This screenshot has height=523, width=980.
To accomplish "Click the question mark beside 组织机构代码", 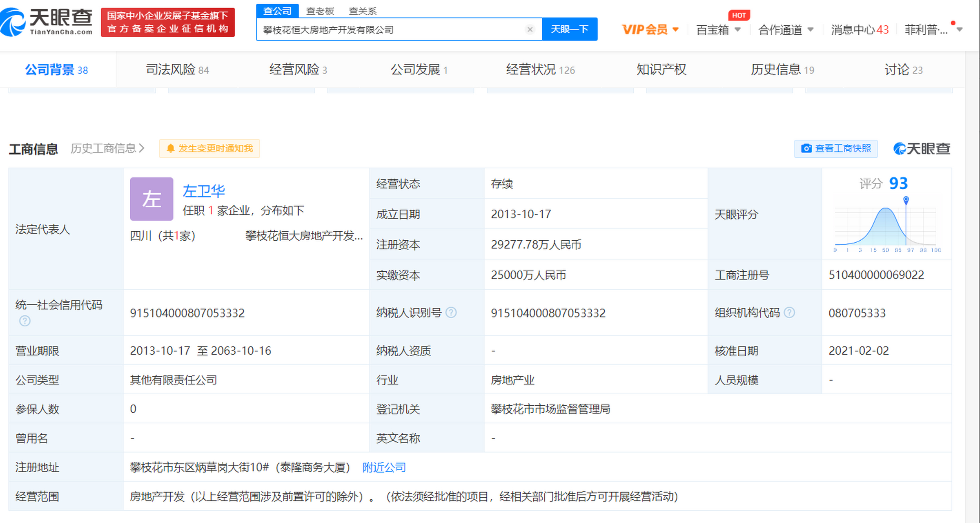I will (790, 313).
